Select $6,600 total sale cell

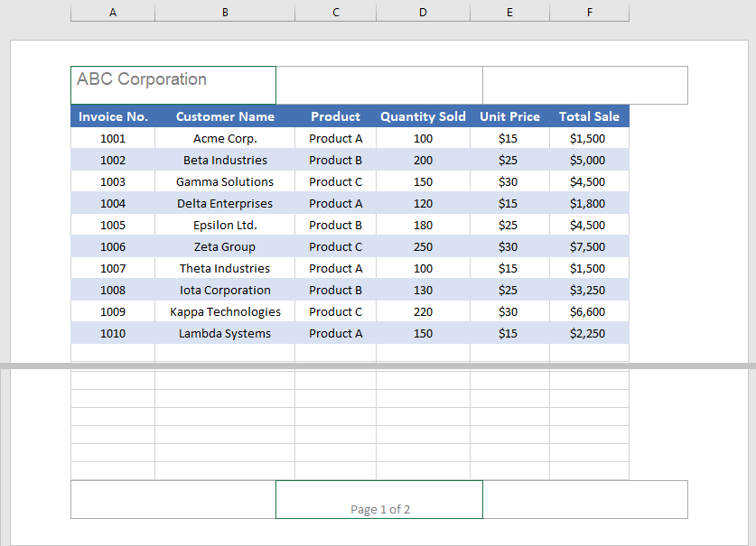pos(589,311)
